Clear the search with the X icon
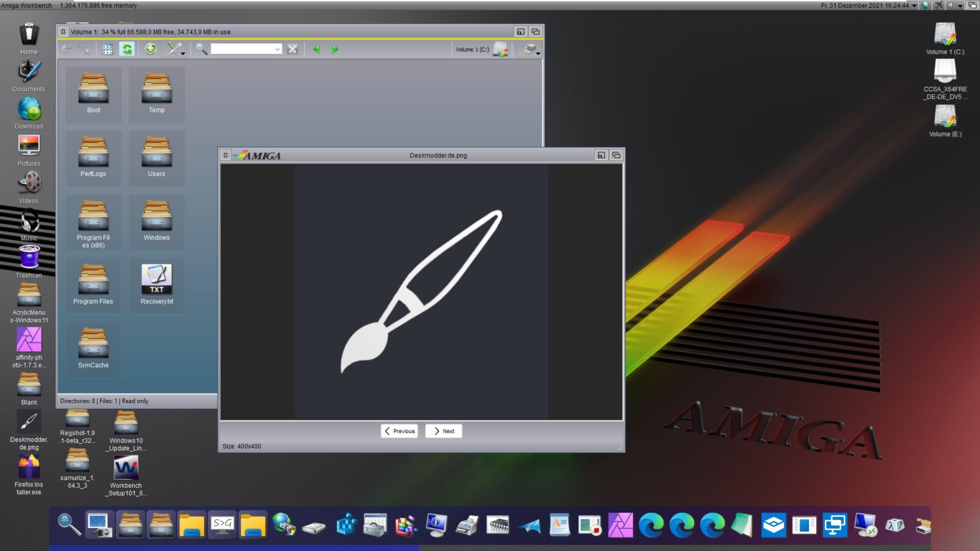 point(292,49)
